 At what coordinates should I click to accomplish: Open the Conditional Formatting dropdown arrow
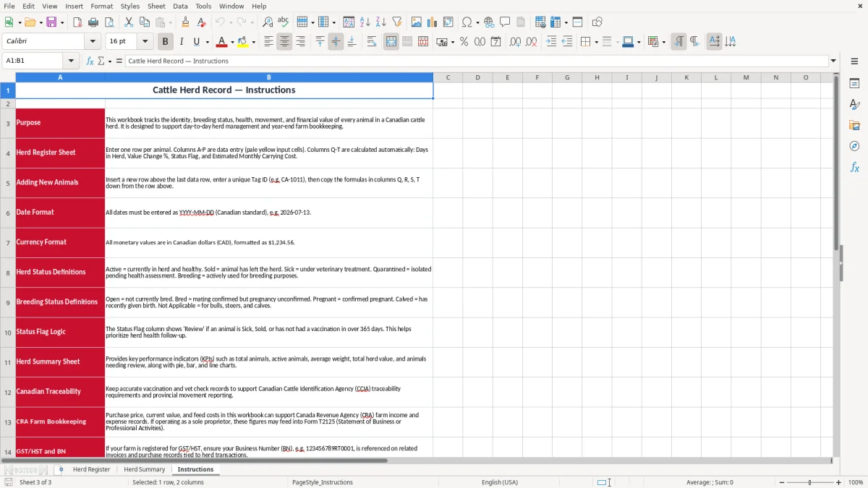[663, 42]
